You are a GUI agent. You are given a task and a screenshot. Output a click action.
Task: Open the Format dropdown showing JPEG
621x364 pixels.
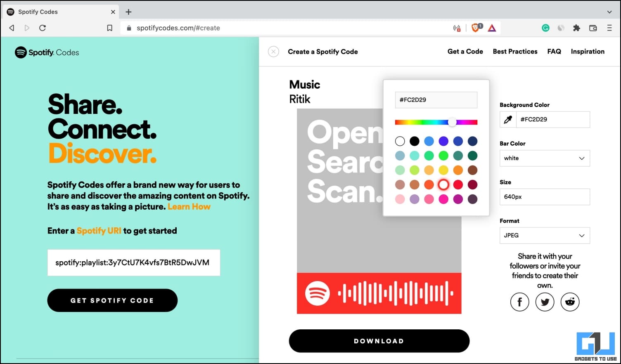coord(545,235)
